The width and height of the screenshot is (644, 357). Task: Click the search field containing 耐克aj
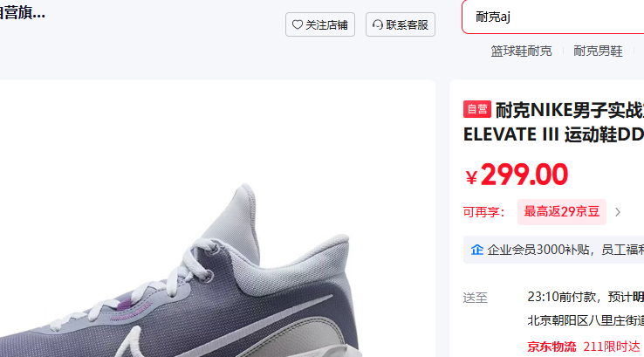pyautogui.click(x=553, y=17)
